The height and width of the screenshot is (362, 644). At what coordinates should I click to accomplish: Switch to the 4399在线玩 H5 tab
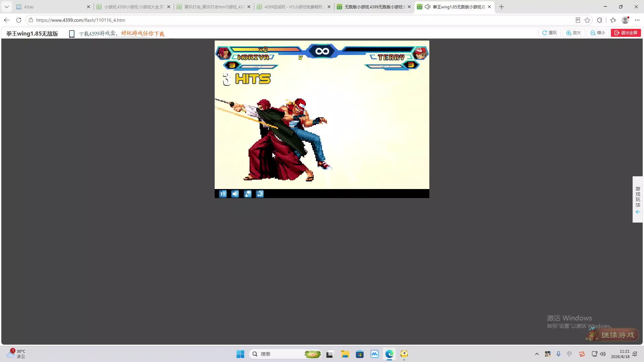point(293,7)
